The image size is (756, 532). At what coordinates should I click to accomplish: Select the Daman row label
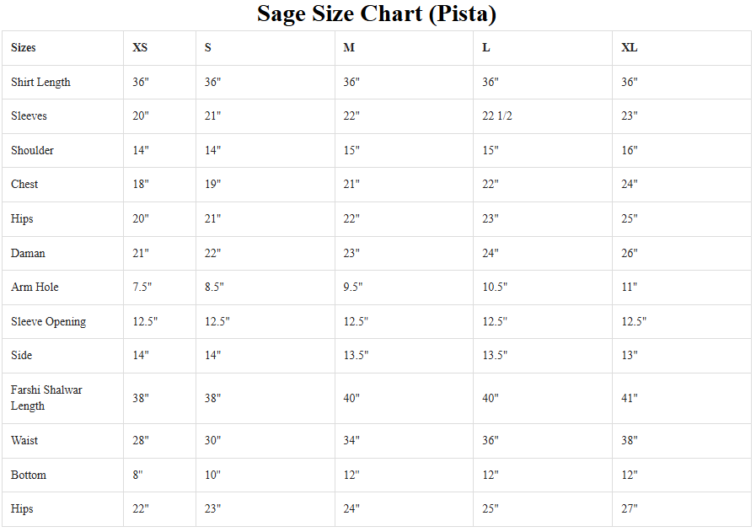click(x=28, y=254)
